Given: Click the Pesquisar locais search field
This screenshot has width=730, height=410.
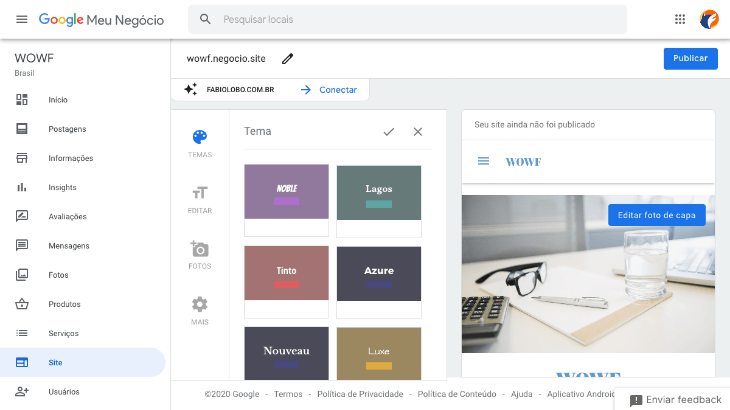Looking at the screenshot, I should click(407, 19).
